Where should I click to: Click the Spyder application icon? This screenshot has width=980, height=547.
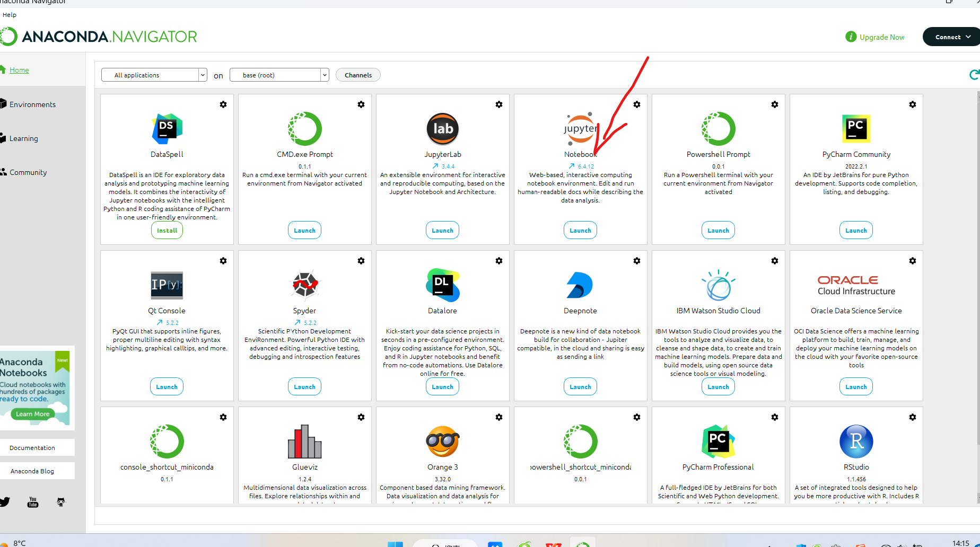pos(305,285)
